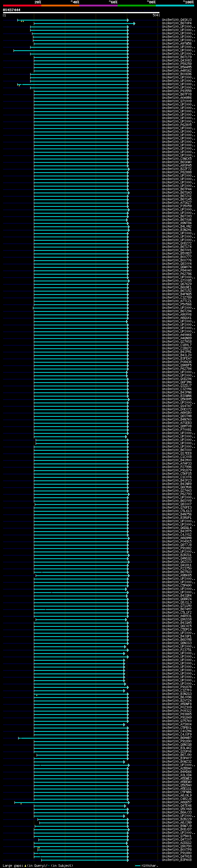Click the =100char. scale legend
197x868 pixels.
tap(147, 866)
